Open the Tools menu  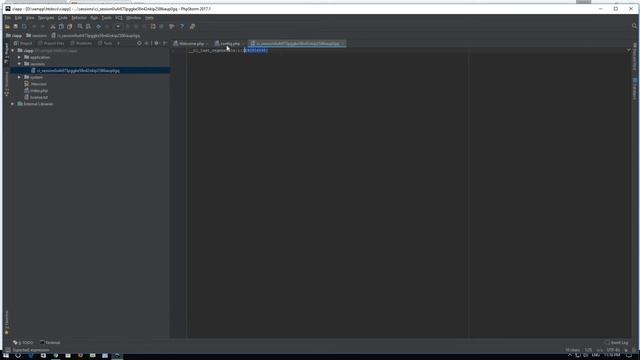107,18
